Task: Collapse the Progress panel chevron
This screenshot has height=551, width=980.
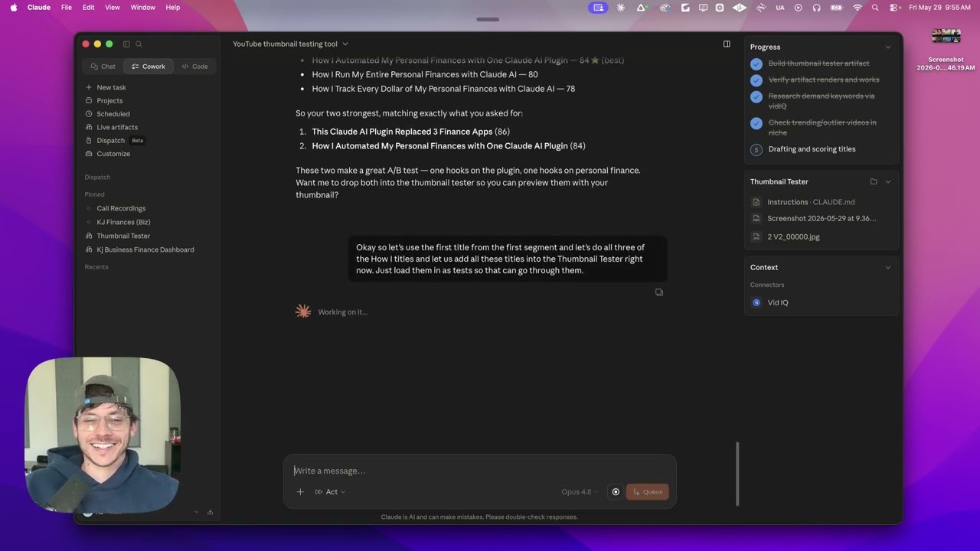Action: point(888,47)
